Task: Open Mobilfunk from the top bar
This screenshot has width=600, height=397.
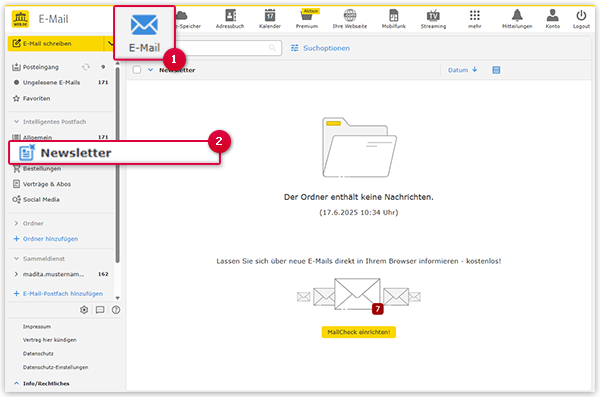Action: click(x=393, y=19)
